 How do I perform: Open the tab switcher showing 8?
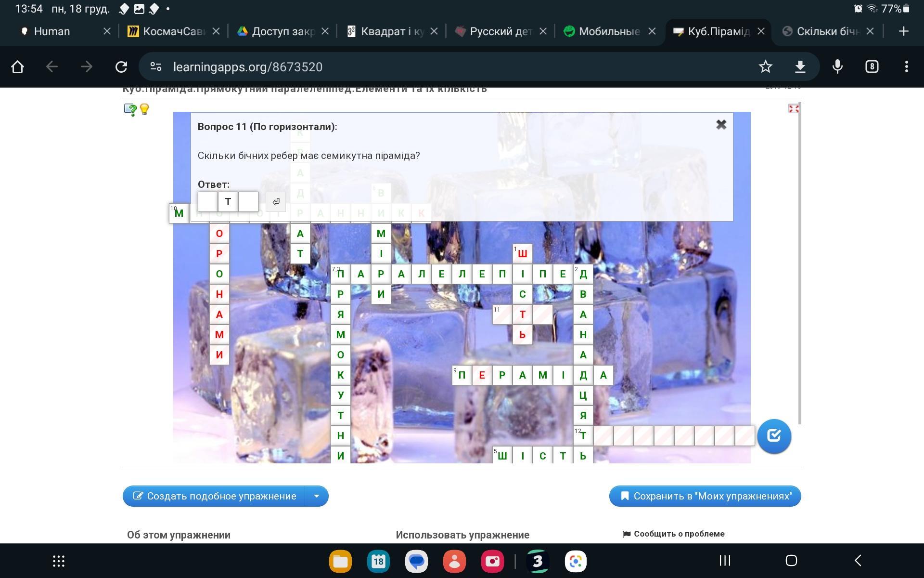point(872,67)
